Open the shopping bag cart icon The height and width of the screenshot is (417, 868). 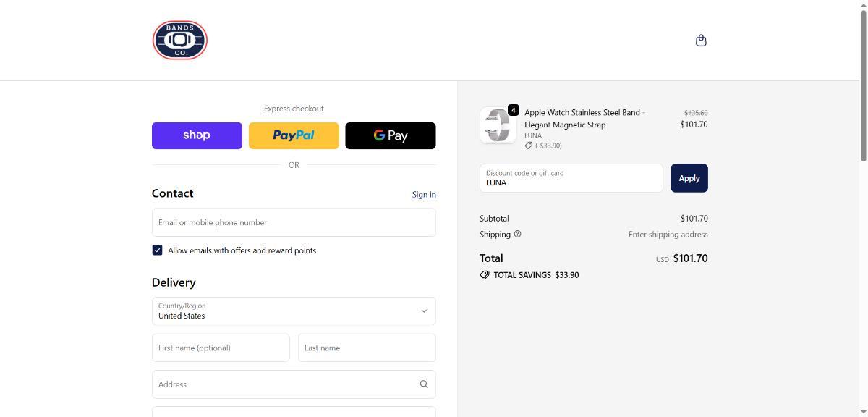tap(700, 41)
